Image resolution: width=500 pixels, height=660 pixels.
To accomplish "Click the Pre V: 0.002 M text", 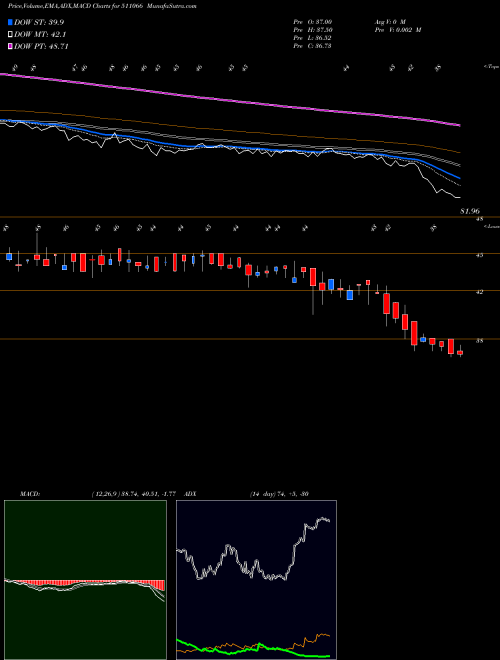I will (x=398, y=30).
